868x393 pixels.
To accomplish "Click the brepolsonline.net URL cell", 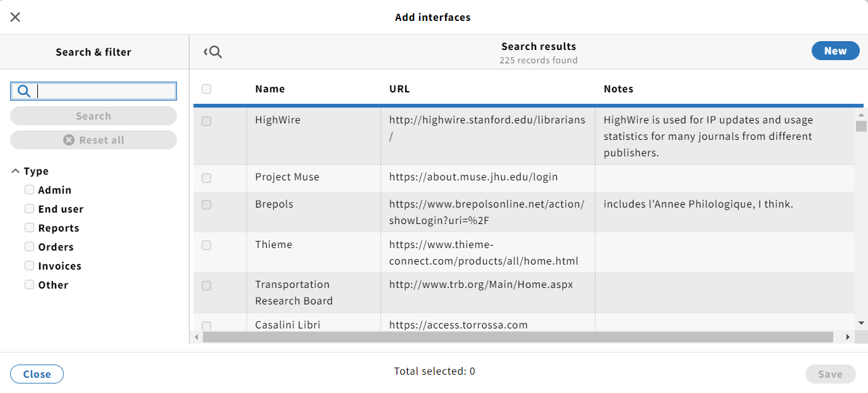I will coord(487,213).
